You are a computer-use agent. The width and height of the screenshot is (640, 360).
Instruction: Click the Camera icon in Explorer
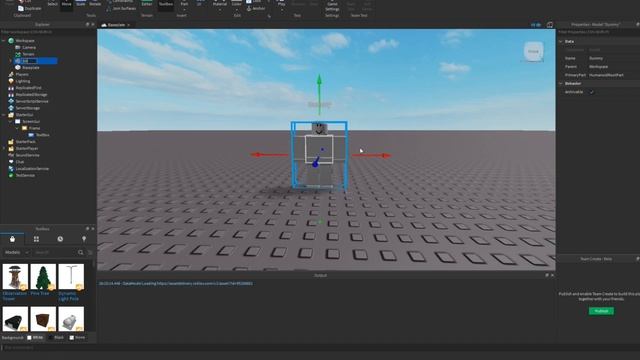[18, 47]
